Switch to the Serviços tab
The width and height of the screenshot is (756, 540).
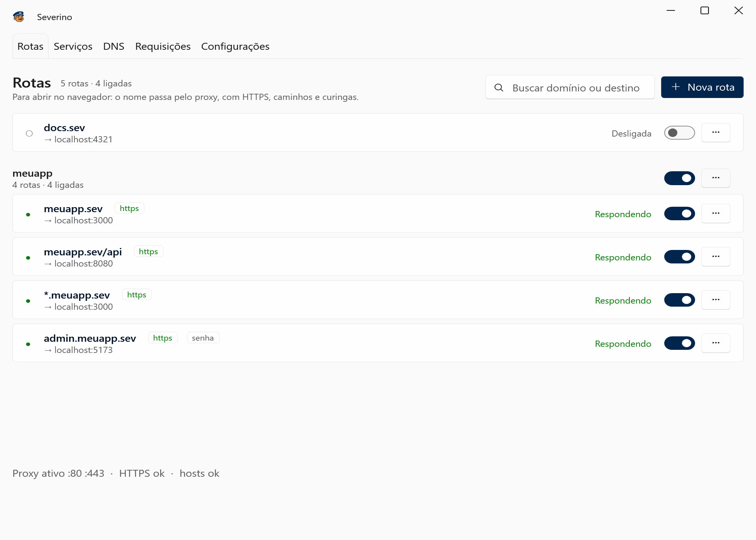click(73, 46)
